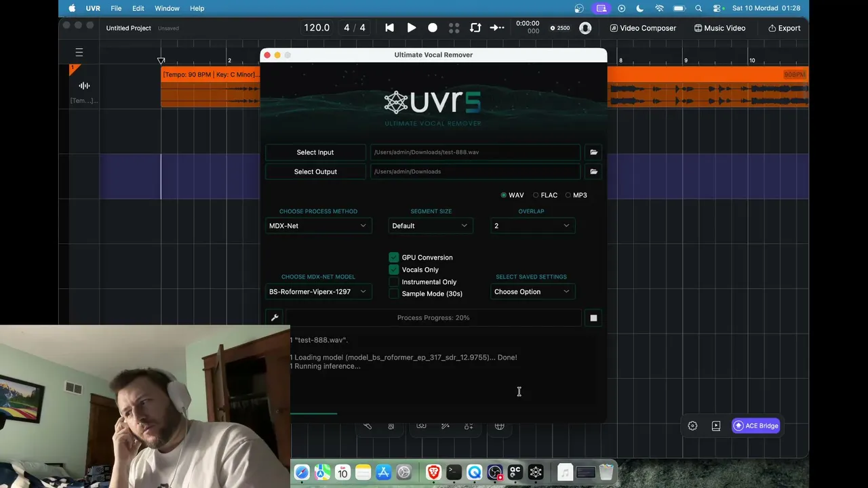Click the 4 / 4 time signature field

pos(355,28)
